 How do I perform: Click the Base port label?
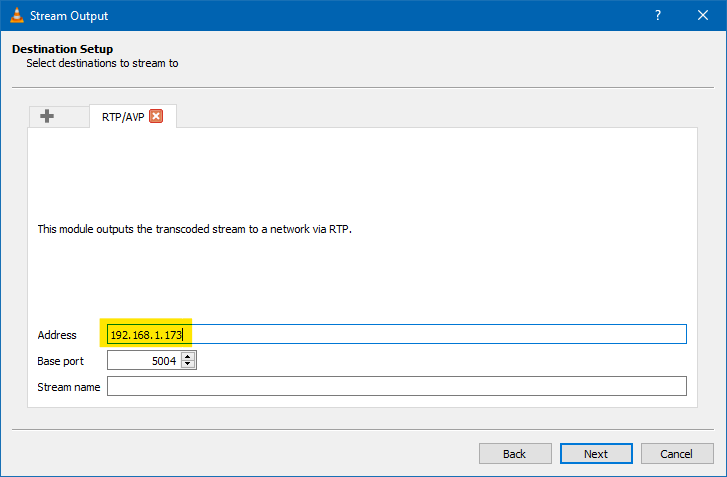(61, 360)
